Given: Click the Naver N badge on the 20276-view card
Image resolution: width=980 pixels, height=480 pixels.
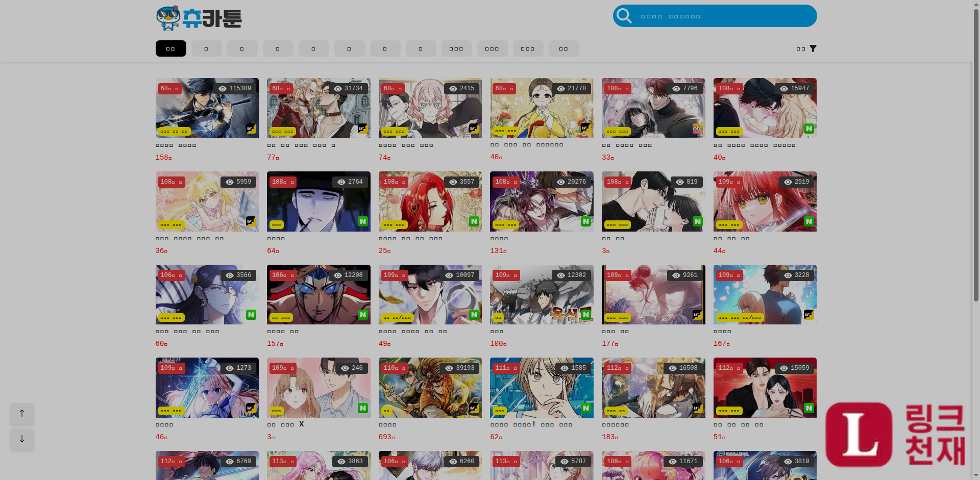Looking at the screenshot, I should tap(586, 221).
